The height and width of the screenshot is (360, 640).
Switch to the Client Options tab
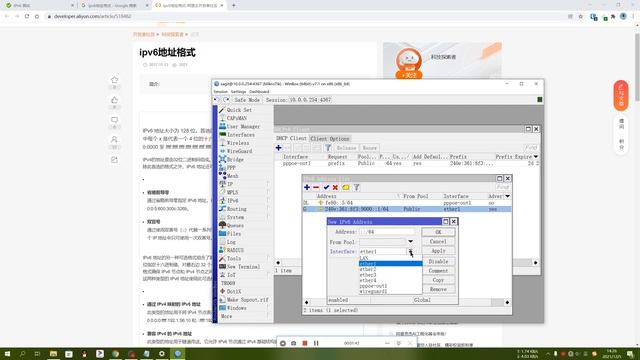330,139
